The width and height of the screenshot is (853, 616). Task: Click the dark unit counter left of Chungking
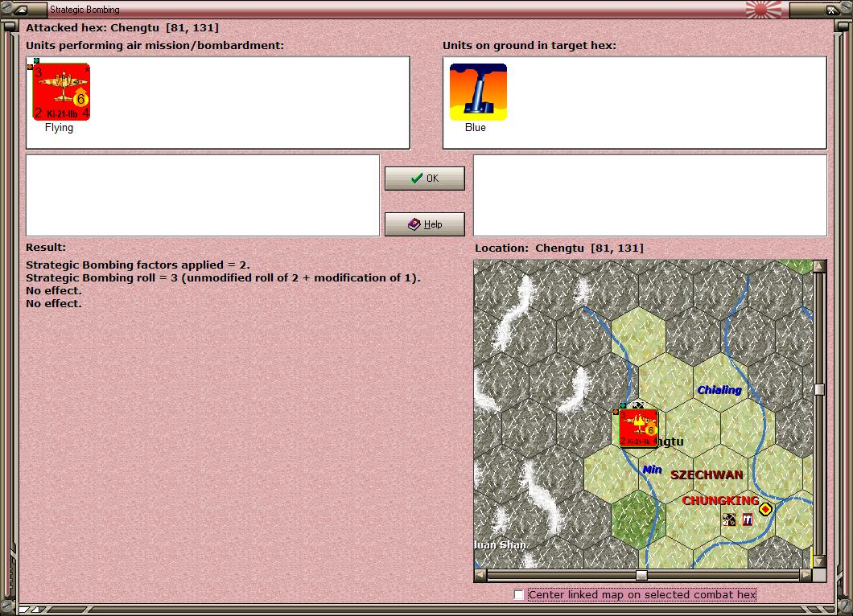tap(730, 520)
